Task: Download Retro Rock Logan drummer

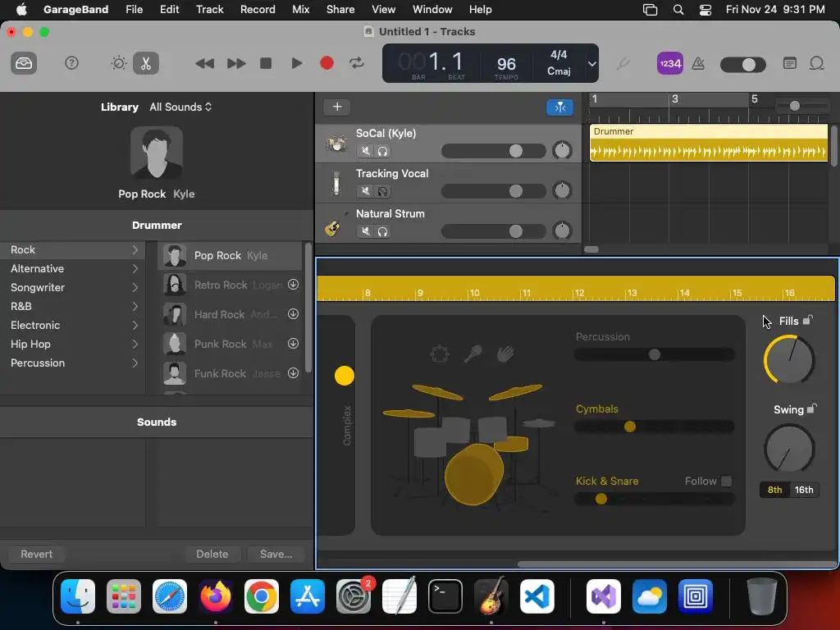Action: (x=293, y=285)
